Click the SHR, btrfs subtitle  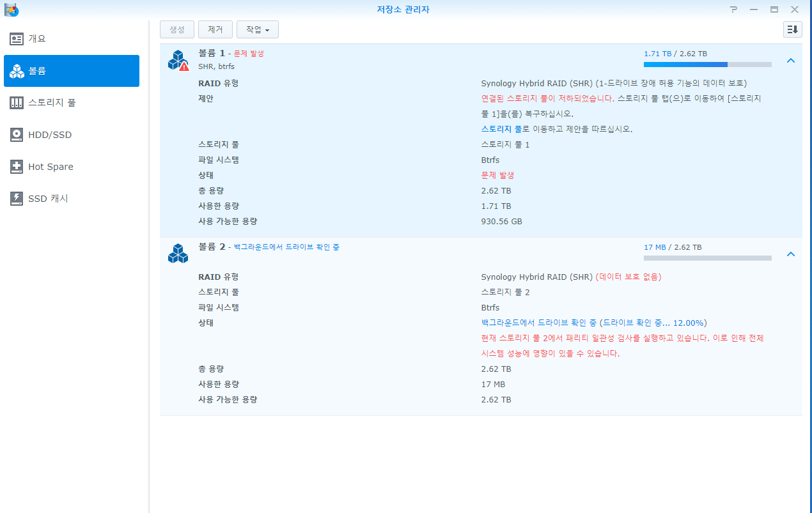pyautogui.click(x=215, y=65)
